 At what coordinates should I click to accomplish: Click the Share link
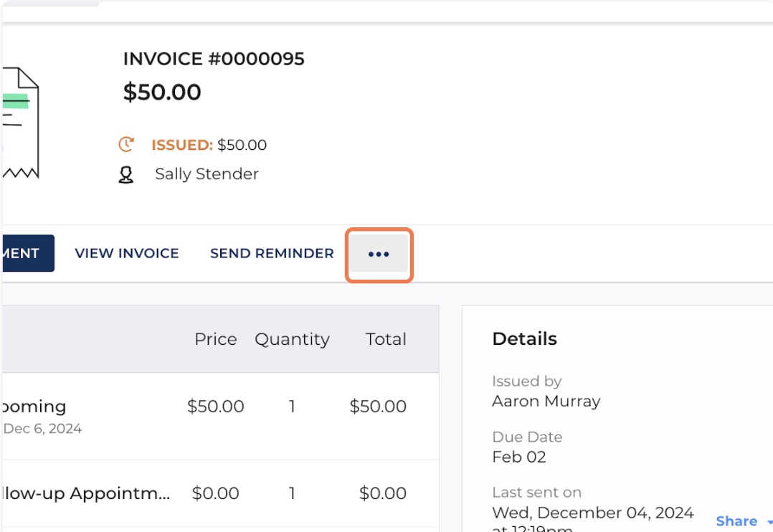[x=736, y=521]
